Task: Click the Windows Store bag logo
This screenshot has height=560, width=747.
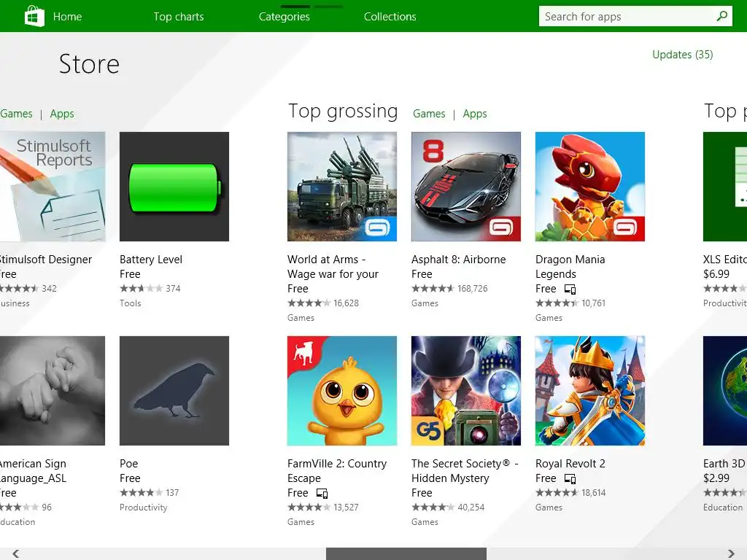Action: pos(34,16)
